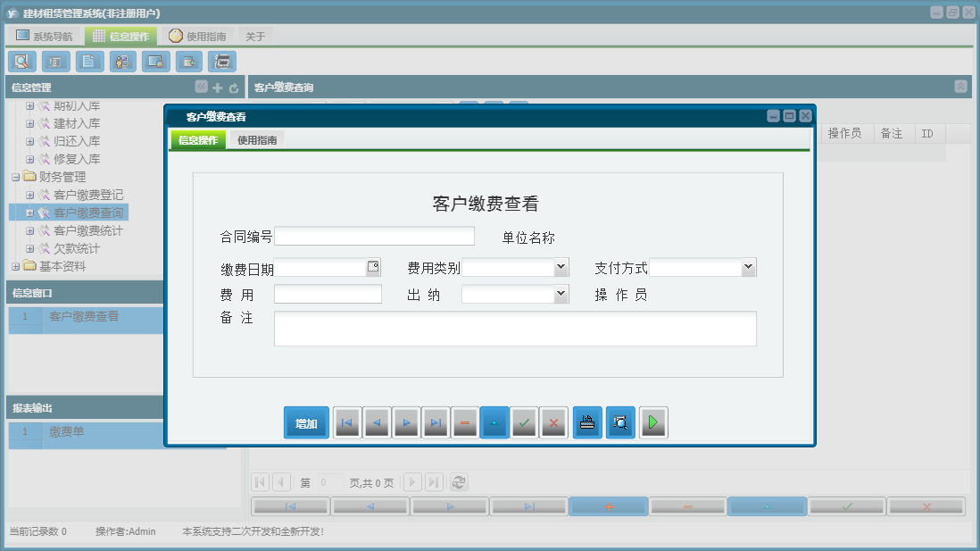Click the blue up-triangle edit button in dialog
This screenshot has width=980, height=551.
[x=494, y=422]
